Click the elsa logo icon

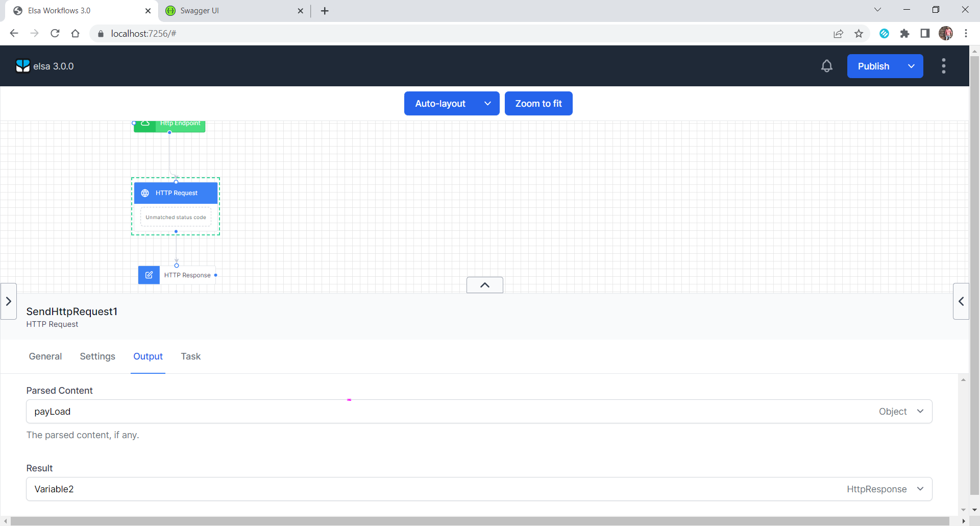(22, 66)
